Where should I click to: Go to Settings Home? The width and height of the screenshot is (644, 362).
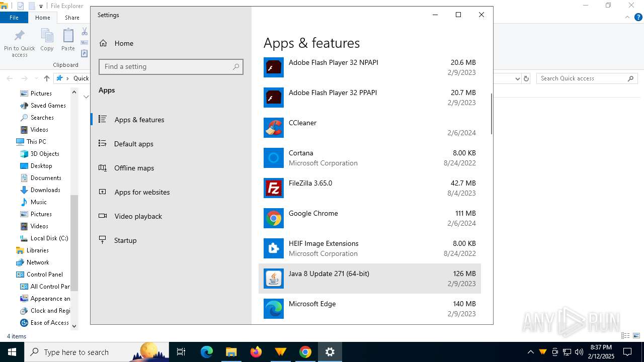(171, 43)
